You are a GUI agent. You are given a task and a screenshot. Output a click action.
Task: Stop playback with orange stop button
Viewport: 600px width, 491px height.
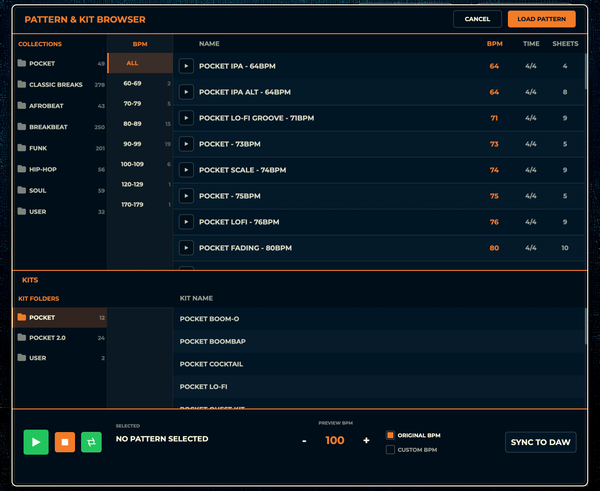point(65,442)
